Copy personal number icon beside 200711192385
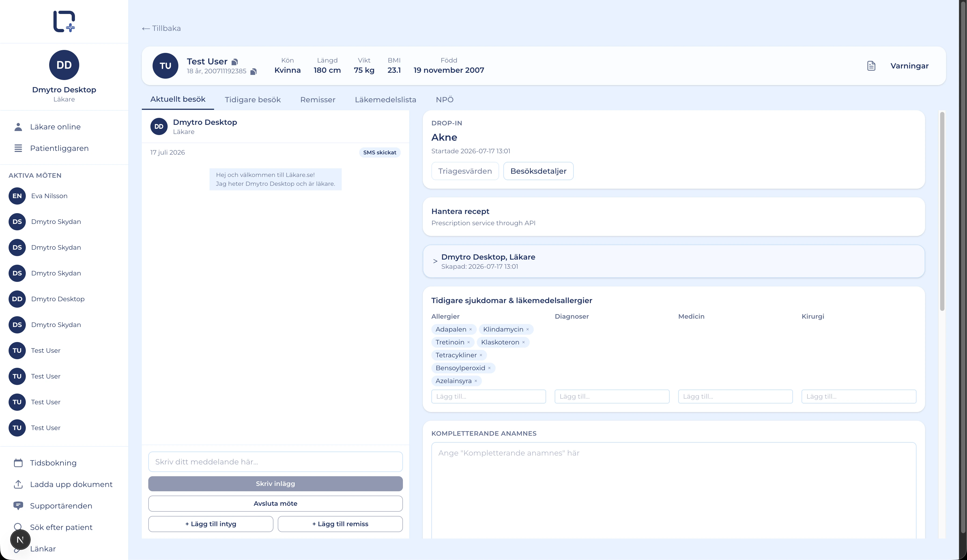967x560 pixels. (253, 72)
